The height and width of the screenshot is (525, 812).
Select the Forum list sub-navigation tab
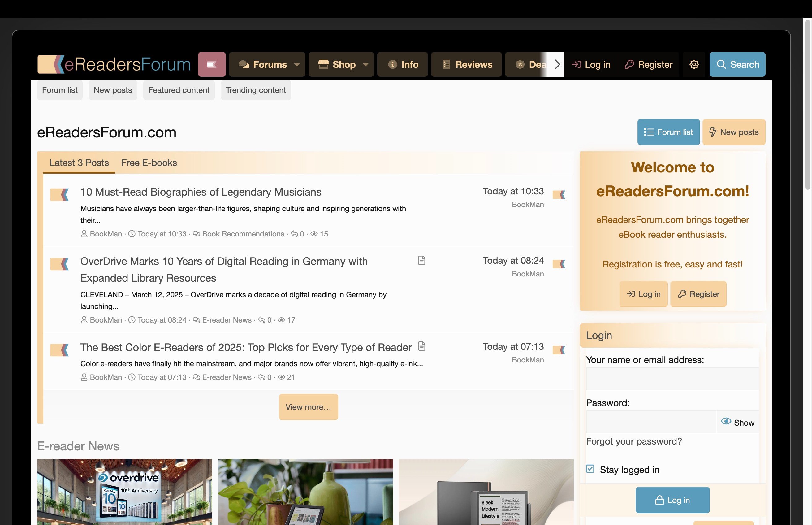60,90
